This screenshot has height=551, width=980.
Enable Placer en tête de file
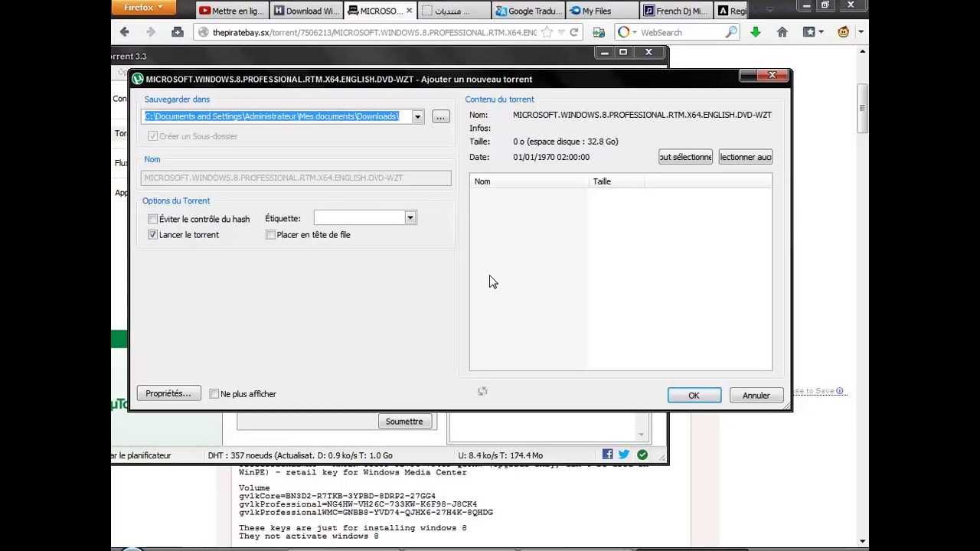tap(270, 235)
